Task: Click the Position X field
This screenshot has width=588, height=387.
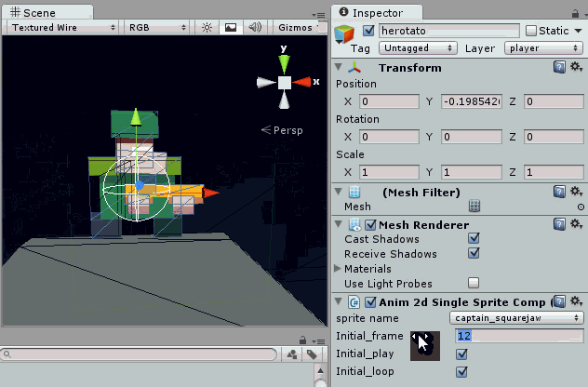Action: point(389,101)
